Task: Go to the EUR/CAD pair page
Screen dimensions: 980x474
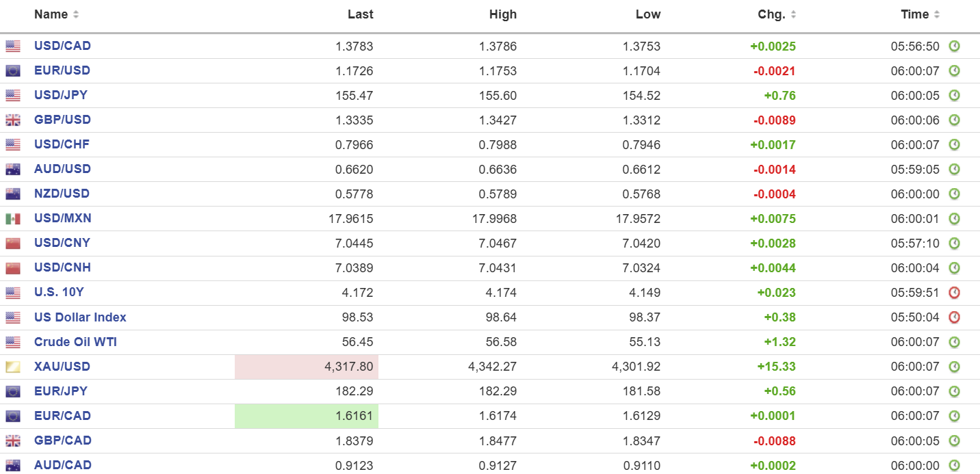Action: point(62,416)
